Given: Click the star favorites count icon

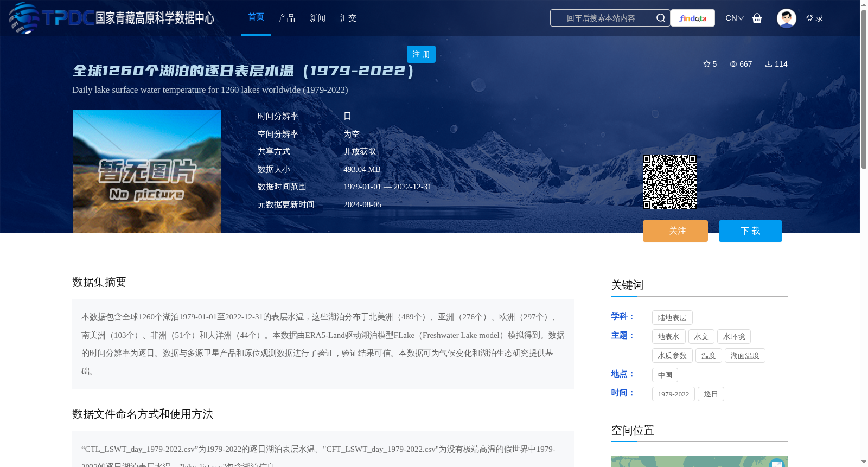Looking at the screenshot, I should tap(707, 64).
